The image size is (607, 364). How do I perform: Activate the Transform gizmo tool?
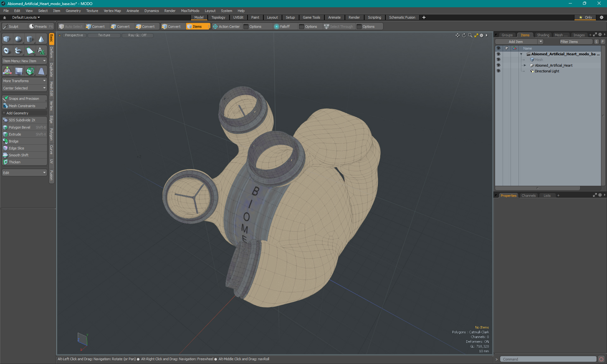click(x=7, y=71)
